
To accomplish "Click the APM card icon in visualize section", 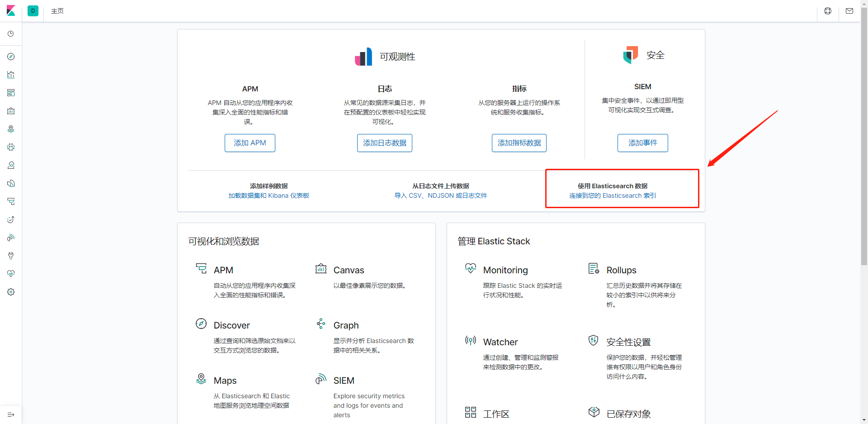I will 201,268.
